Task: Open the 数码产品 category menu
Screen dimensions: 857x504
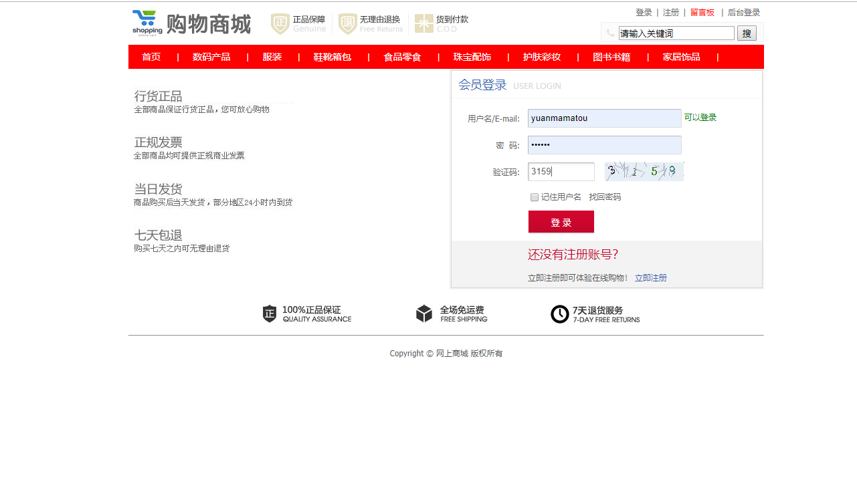Action: tap(211, 57)
